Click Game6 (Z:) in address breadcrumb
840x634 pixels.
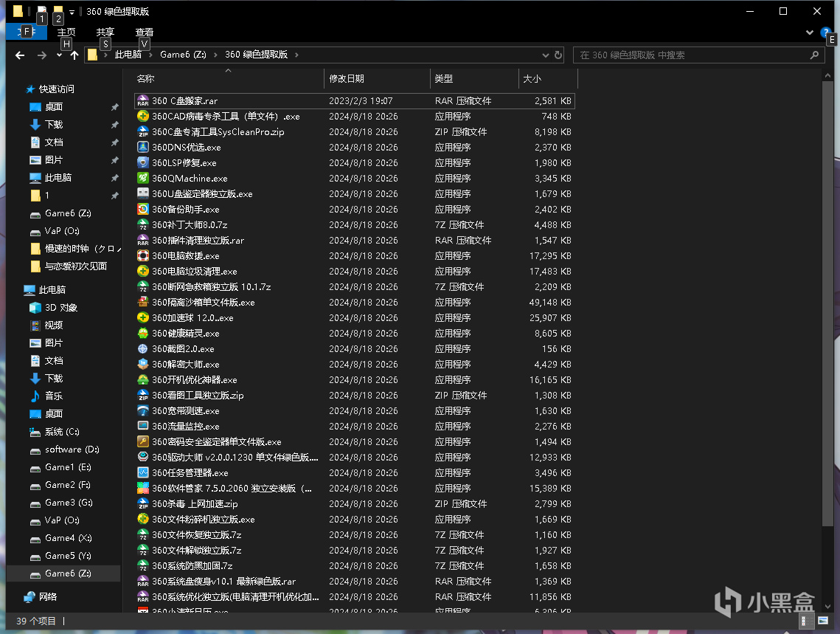(x=183, y=55)
